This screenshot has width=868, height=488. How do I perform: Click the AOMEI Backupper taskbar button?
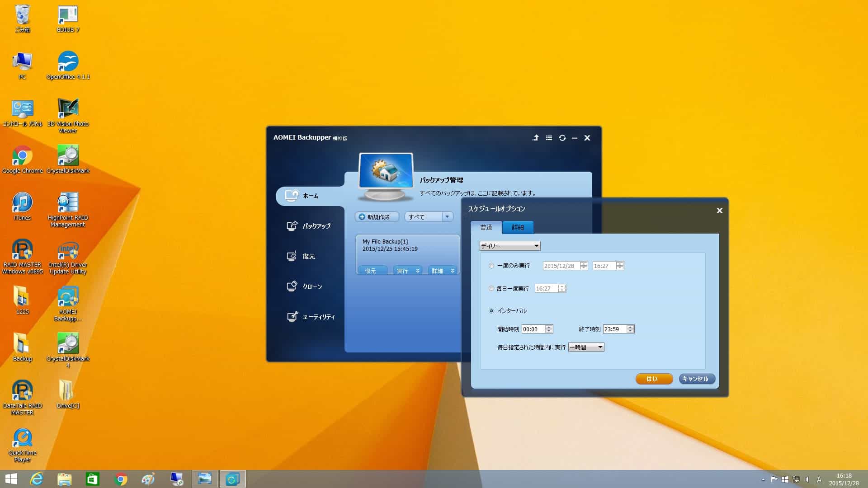[x=233, y=479]
